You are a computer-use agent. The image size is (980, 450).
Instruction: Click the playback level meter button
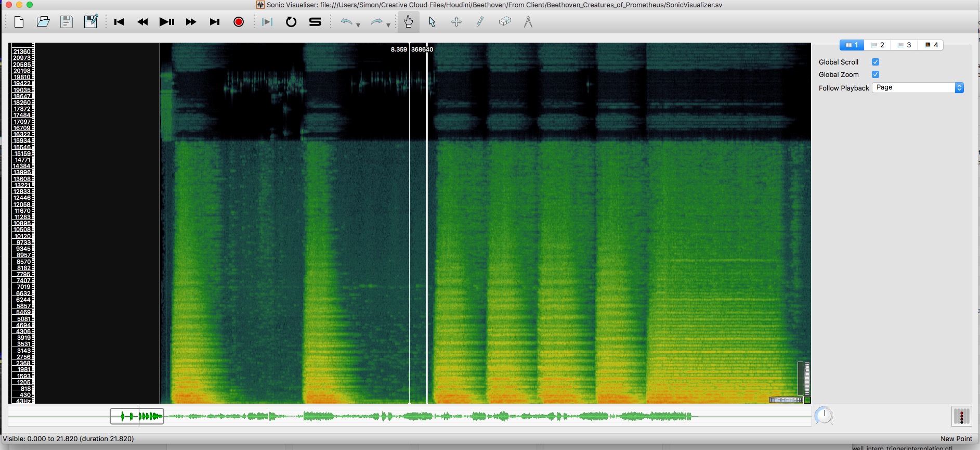tap(961, 416)
